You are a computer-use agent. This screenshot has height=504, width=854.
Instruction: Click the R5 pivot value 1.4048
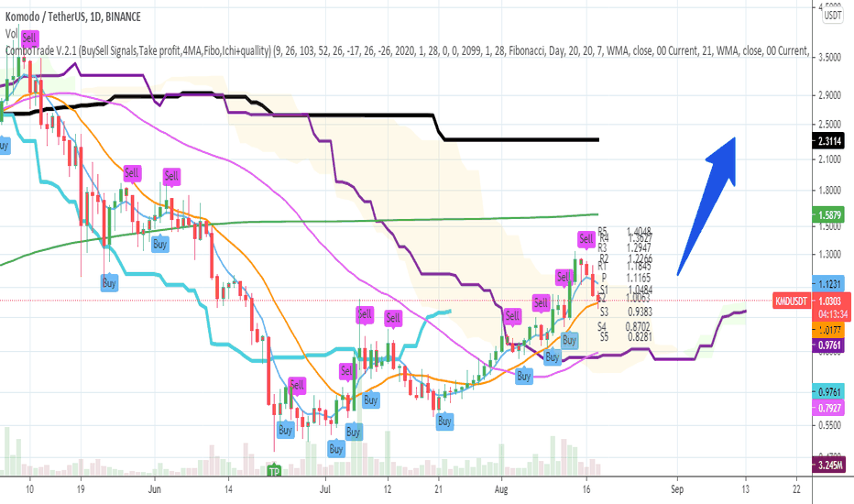639,231
